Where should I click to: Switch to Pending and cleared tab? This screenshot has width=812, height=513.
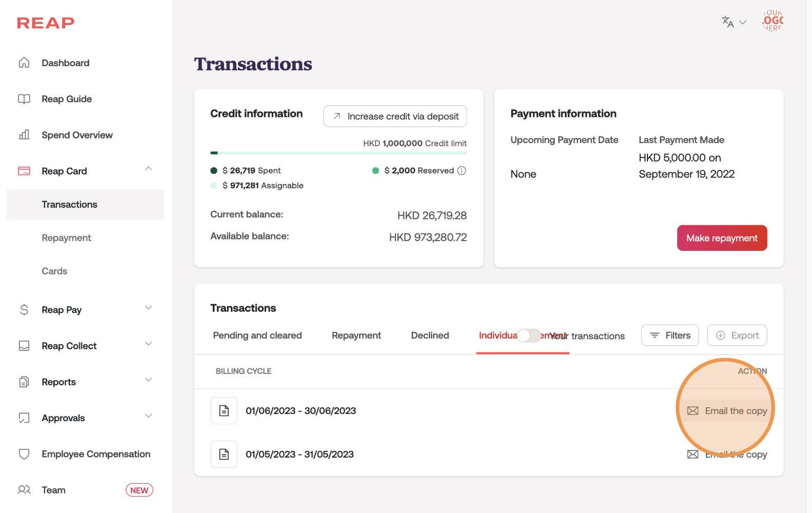(x=257, y=336)
